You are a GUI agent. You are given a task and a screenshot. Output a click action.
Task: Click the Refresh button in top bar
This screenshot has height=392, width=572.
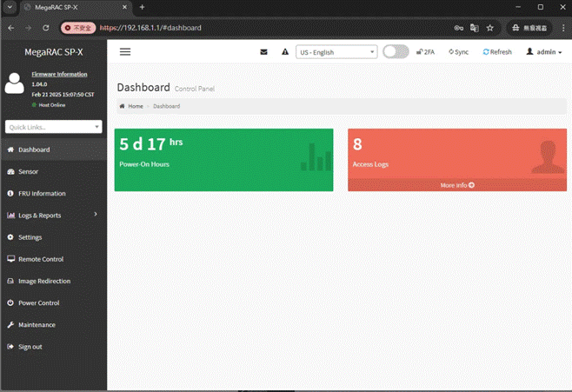click(497, 52)
